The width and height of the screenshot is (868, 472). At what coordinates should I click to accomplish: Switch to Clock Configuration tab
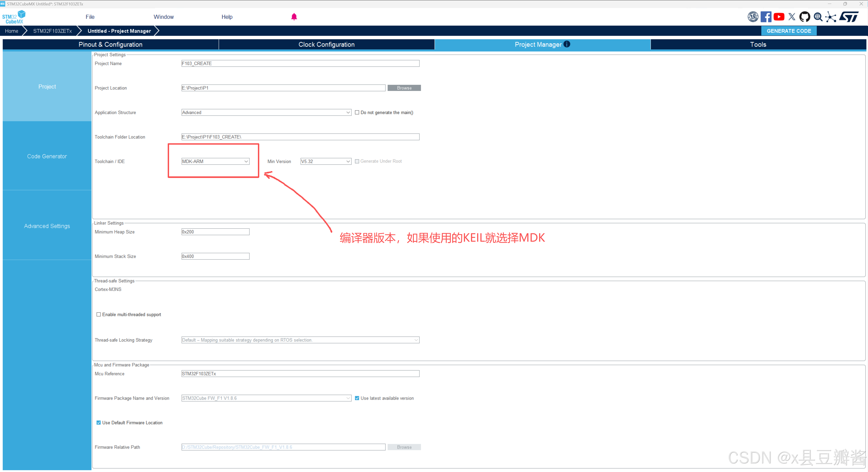point(326,44)
